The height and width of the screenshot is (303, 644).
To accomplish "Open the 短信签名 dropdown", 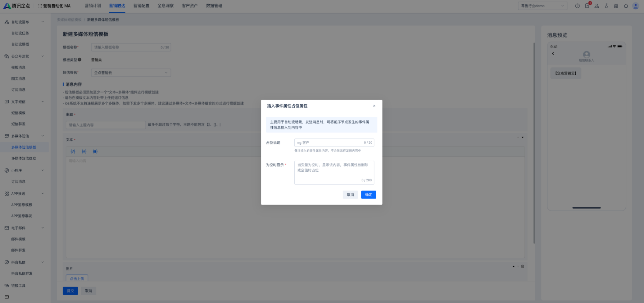I will 131,73.
